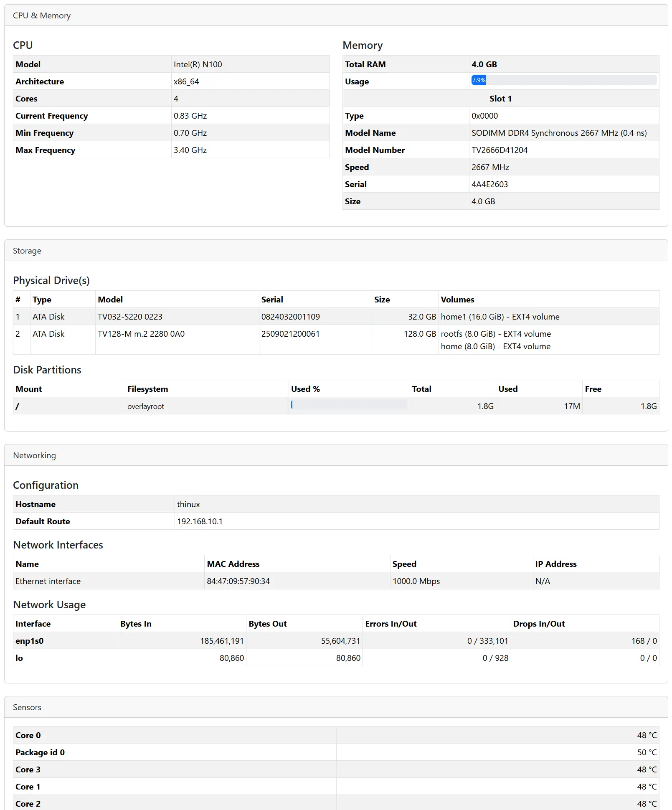This screenshot has height=810, width=672.
Task: Click the Package id 0 sensor row
Action: [40, 752]
